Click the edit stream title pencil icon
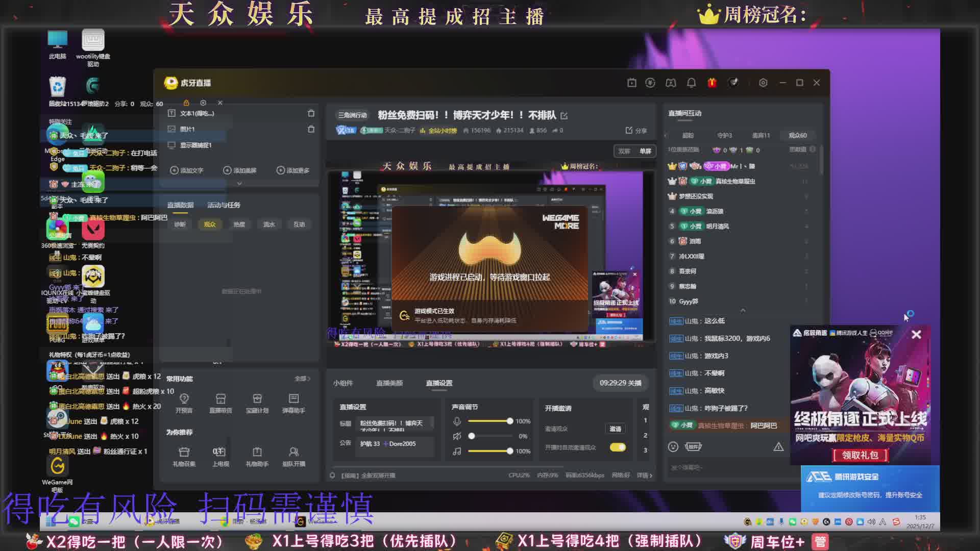980x551 pixels. (x=564, y=116)
